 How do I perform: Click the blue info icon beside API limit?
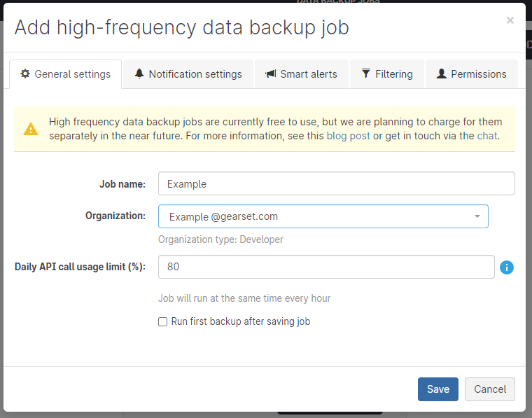point(507,267)
